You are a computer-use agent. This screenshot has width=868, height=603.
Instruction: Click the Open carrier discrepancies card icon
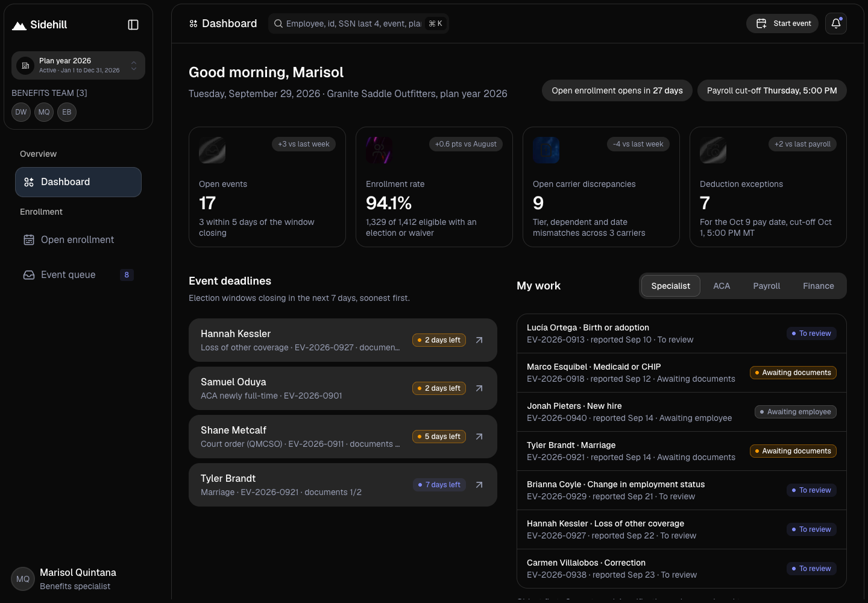pyautogui.click(x=546, y=150)
